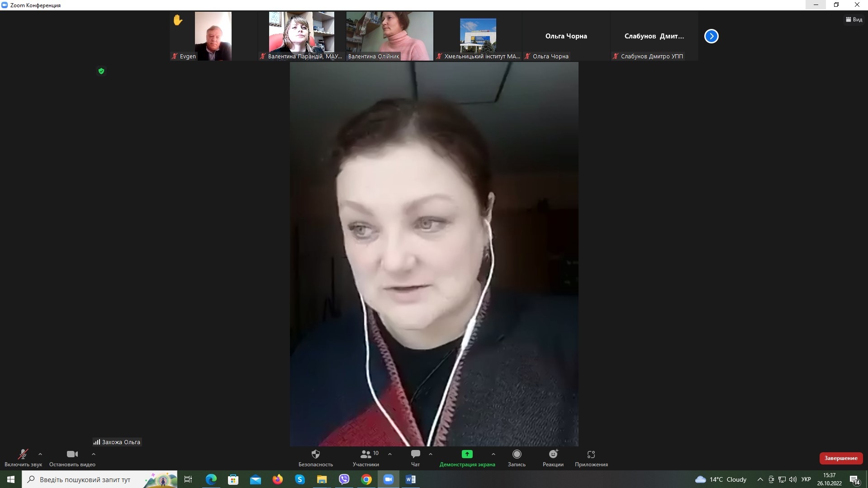Expand participants options arrow
This screenshot has width=868, height=488.
(x=390, y=454)
